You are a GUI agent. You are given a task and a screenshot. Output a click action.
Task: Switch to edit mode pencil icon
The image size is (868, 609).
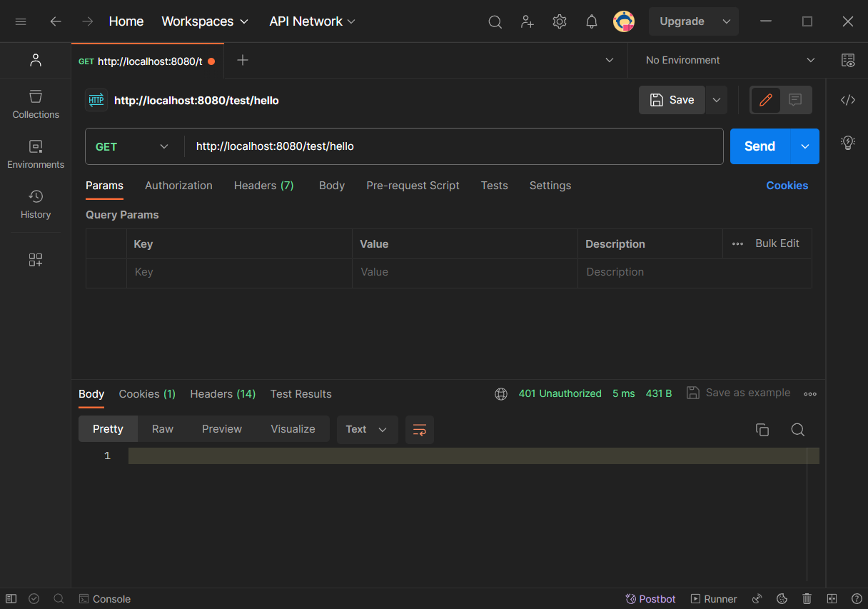tap(766, 100)
